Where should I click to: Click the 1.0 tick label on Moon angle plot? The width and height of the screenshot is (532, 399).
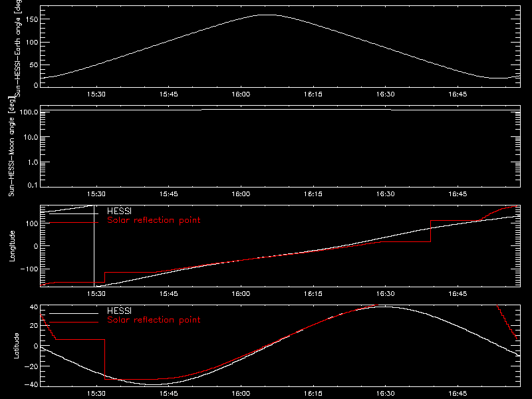pos(33,162)
